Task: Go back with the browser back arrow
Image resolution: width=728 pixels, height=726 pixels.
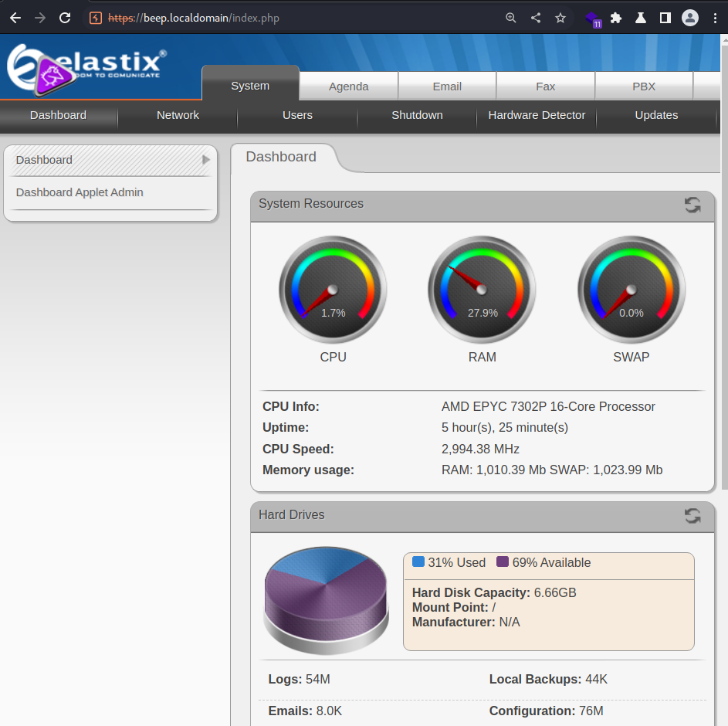Action: pos(15,18)
